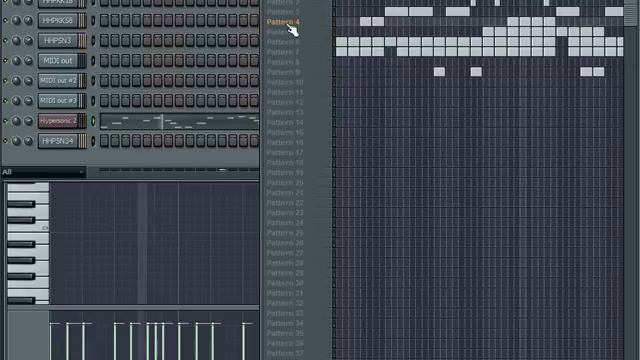Select Pattern 12 in the playlist
The width and height of the screenshot is (640, 360).
285,102
